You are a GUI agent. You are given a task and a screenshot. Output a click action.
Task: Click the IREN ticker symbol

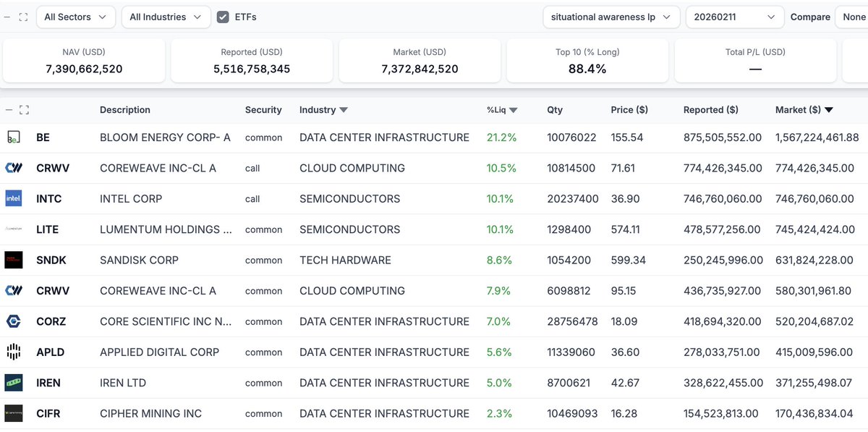(x=48, y=383)
